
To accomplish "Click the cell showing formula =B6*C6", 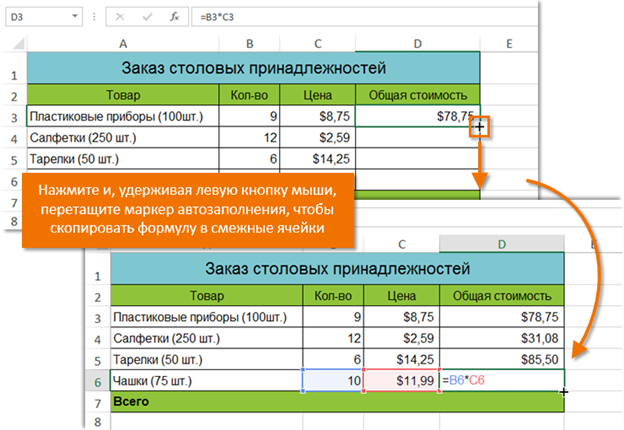I will [x=502, y=381].
